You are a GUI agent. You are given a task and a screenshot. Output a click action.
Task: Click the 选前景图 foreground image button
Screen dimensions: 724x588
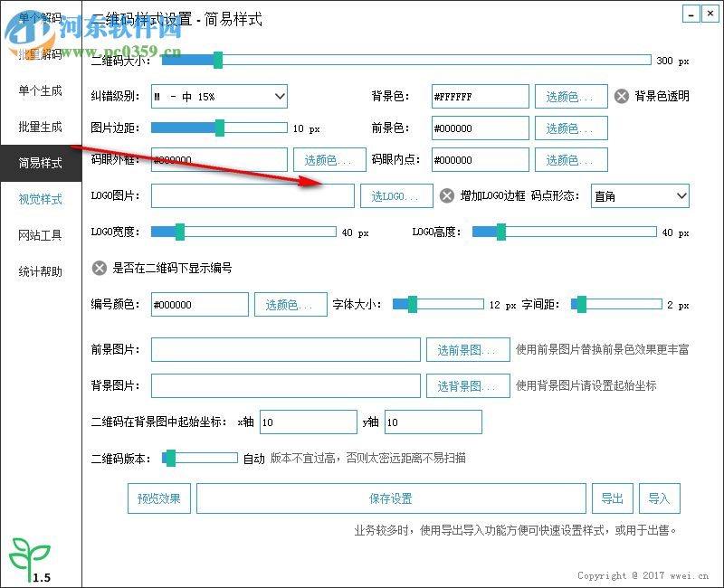(x=467, y=349)
